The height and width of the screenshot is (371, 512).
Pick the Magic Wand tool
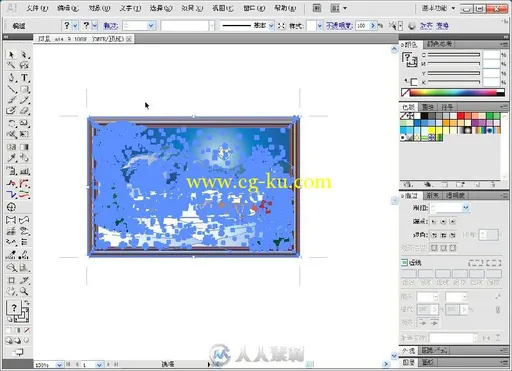[x=11, y=65]
